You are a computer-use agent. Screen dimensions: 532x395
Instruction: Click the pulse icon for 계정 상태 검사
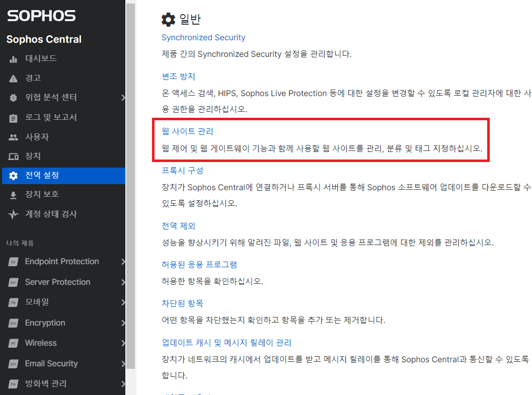pos(13,214)
